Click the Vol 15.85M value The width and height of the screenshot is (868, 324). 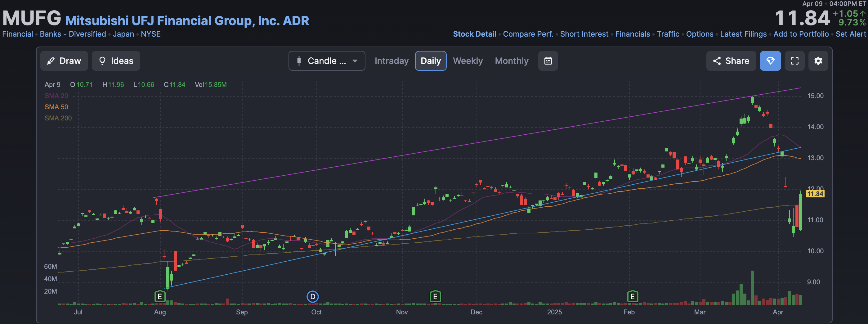(211, 85)
